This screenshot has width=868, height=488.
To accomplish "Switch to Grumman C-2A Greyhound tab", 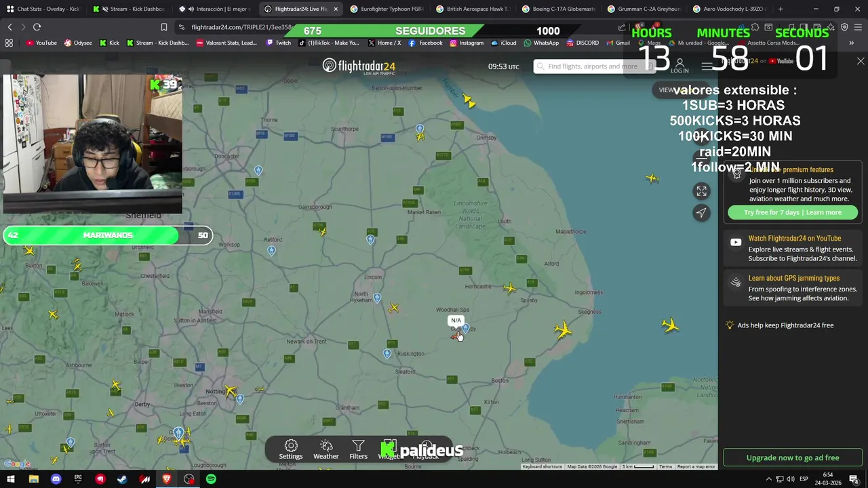I will coord(646,9).
